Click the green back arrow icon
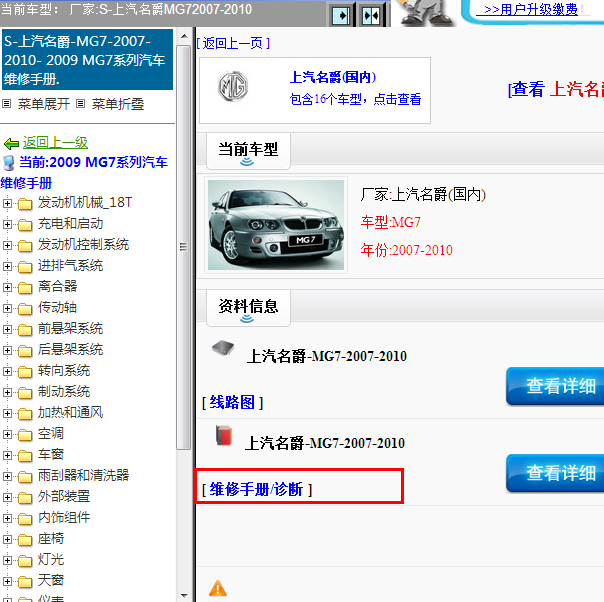 pyautogui.click(x=11, y=144)
